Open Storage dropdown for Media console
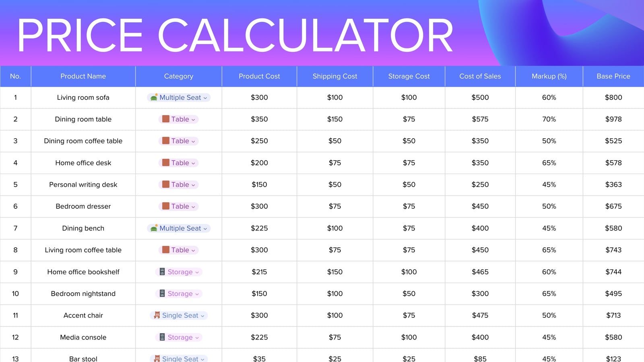The image size is (644, 362). (x=197, y=338)
